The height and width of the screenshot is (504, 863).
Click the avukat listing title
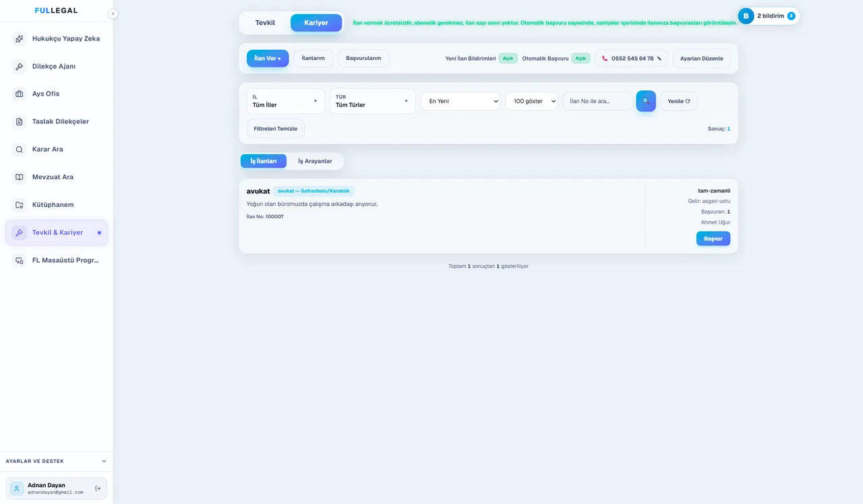[258, 191]
